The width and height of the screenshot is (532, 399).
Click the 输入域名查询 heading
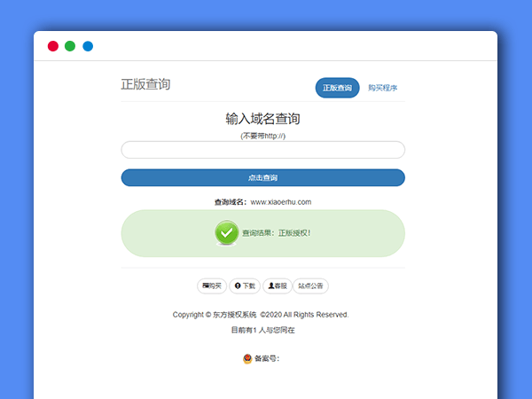click(x=262, y=119)
